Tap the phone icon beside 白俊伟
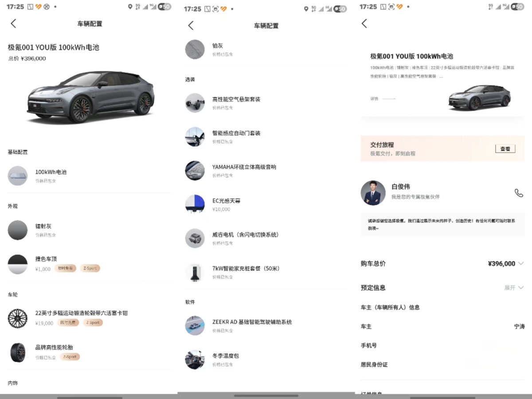The height and width of the screenshot is (399, 532). point(519,192)
